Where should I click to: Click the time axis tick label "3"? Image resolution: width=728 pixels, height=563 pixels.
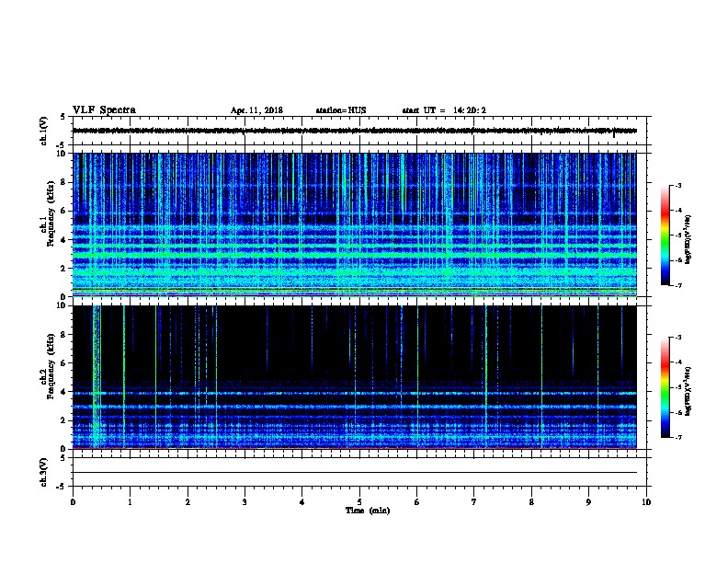[x=245, y=502]
